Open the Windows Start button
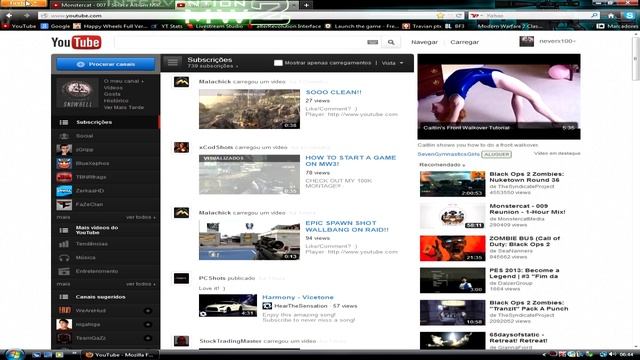The width and height of the screenshot is (640, 360). (x=14, y=354)
